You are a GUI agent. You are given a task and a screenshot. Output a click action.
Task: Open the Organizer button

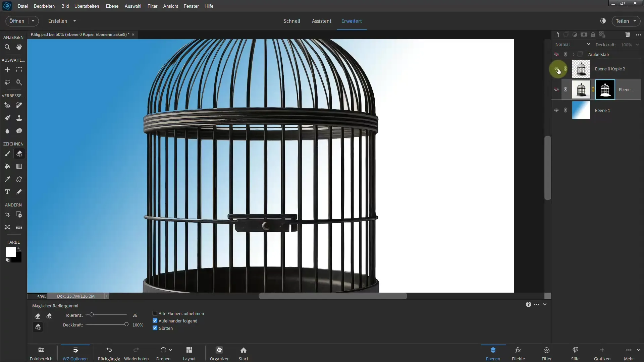219,354
